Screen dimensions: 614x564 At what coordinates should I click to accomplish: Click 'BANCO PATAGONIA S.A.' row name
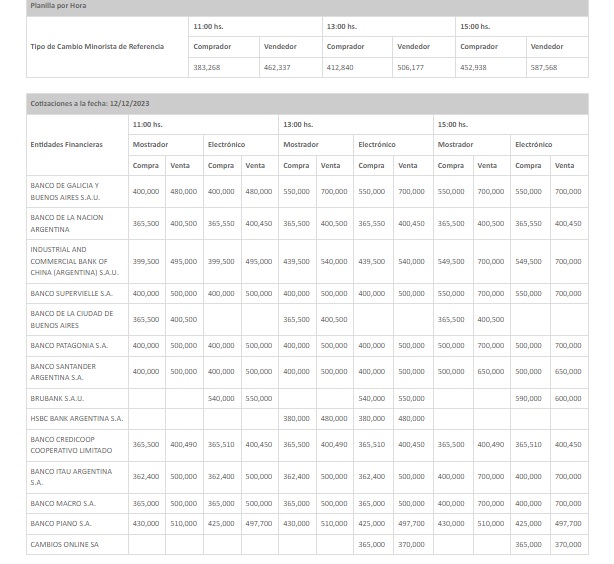[69, 345]
